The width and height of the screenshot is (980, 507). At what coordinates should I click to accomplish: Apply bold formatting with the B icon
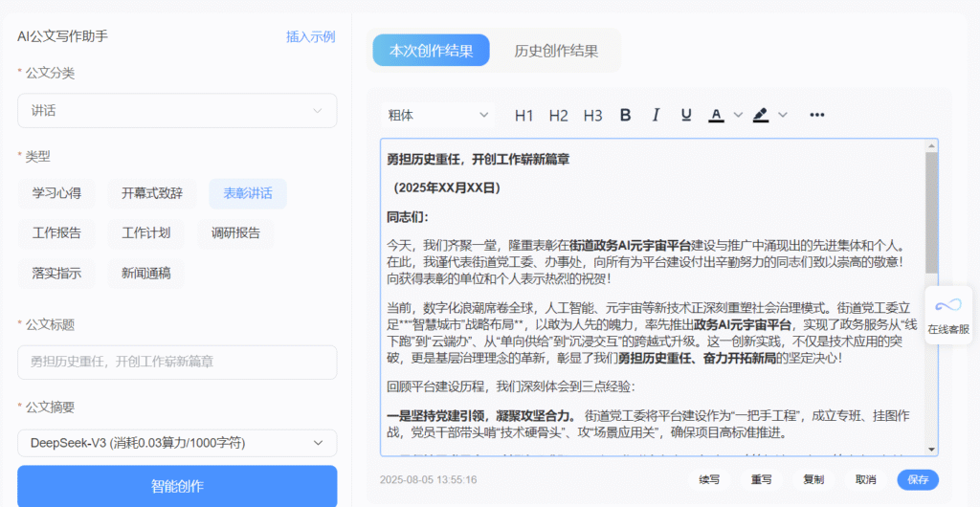(x=626, y=115)
